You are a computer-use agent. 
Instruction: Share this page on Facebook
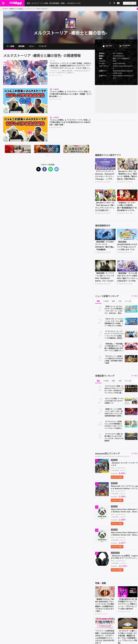coord(44,169)
